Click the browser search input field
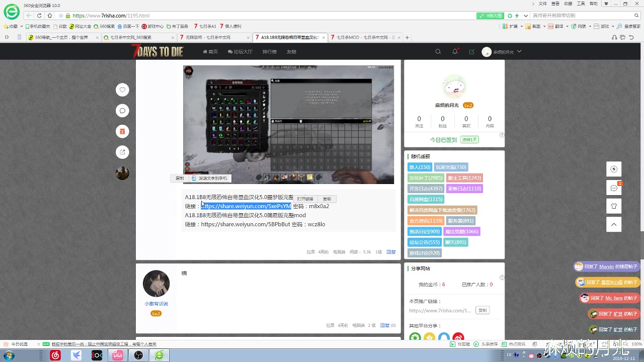Viewport: 644px width, 362px height. pos(581,16)
